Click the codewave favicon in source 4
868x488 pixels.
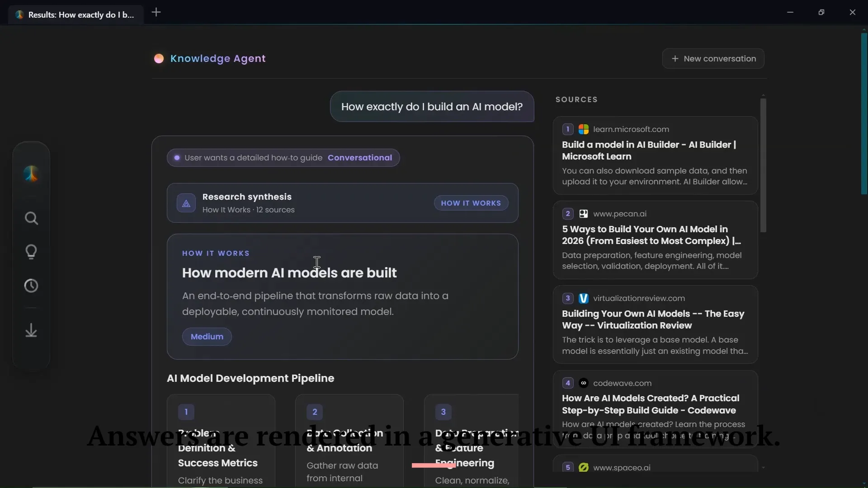tap(584, 383)
